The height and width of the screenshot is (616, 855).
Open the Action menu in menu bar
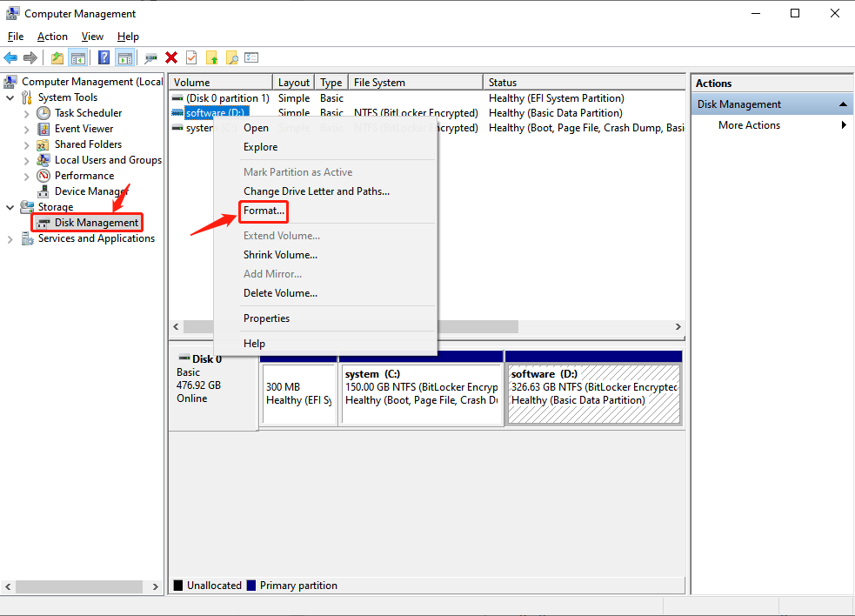point(52,37)
